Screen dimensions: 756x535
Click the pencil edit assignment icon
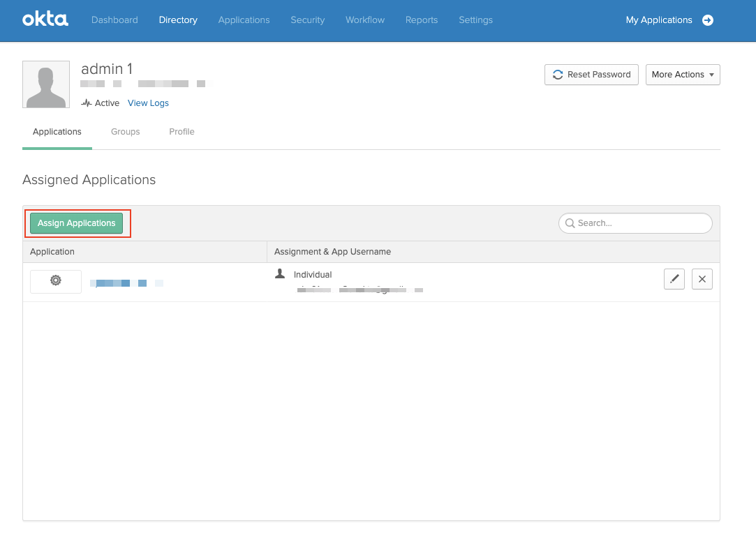pyautogui.click(x=674, y=279)
